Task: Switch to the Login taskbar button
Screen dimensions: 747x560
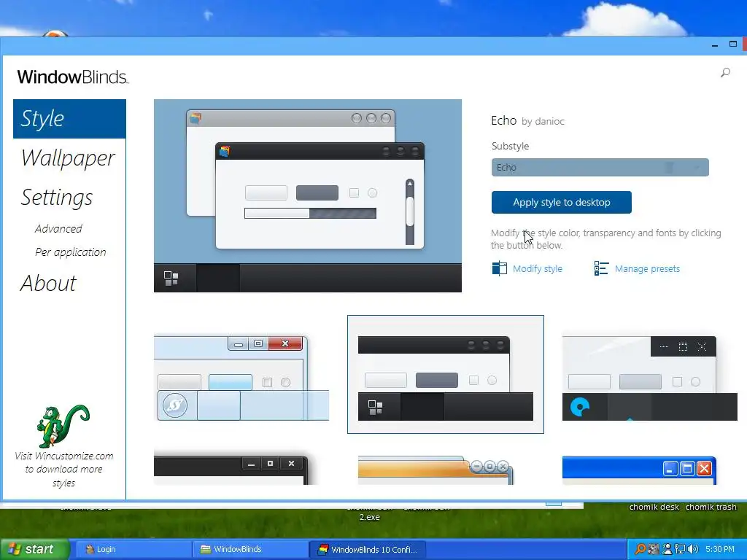Action: tap(133, 549)
